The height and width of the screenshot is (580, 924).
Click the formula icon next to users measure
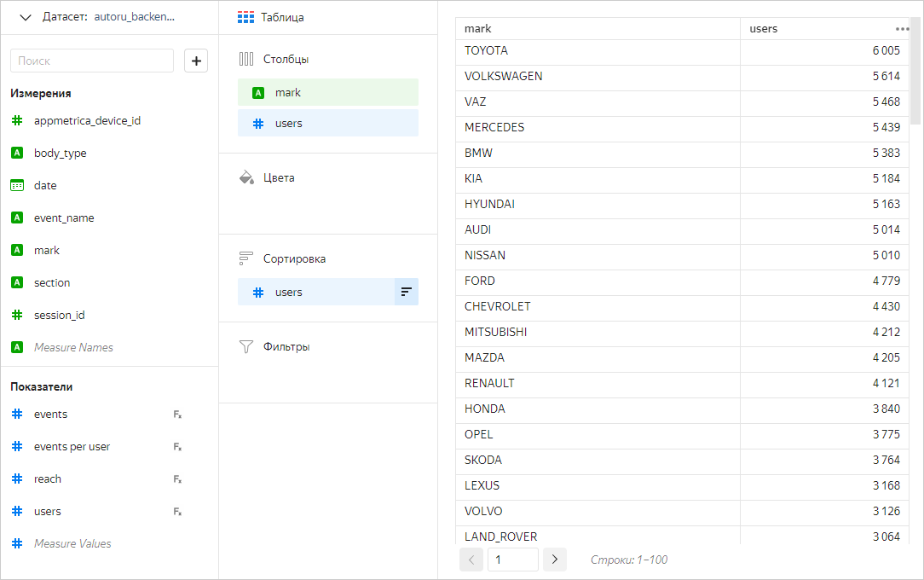pos(177,512)
